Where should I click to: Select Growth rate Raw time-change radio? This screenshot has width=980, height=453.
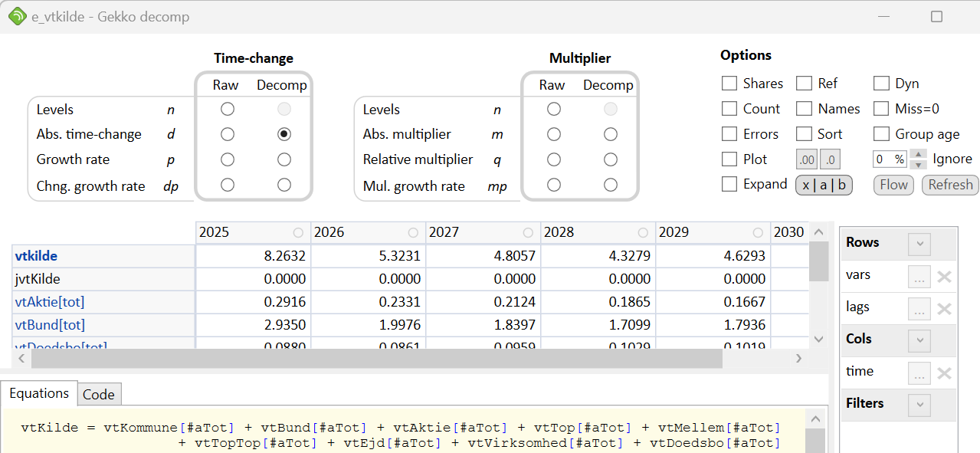pos(228,159)
